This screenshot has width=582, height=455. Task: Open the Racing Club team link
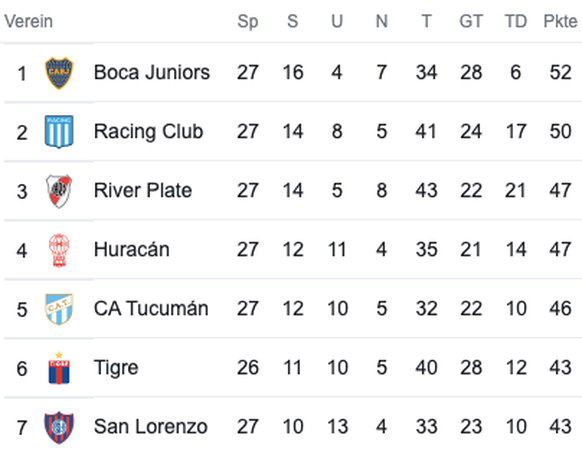(148, 131)
